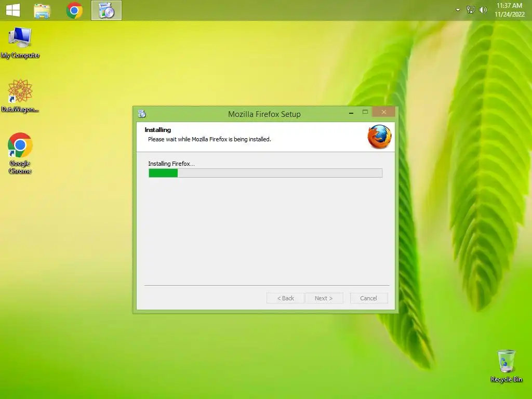532x399 pixels.
Task: Close the Mozilla Firefox Setup window
Action: point(384,112)
